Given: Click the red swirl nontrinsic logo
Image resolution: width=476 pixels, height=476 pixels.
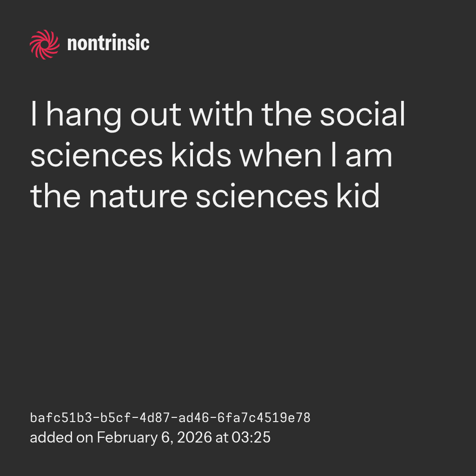Looking at the screenshot, I should (44, 44).
